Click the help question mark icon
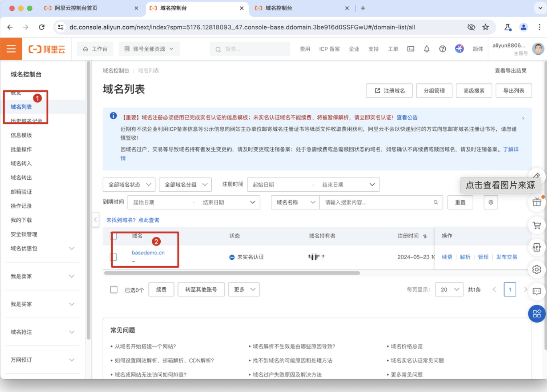The image size is (547, 392). coord(443,49)
